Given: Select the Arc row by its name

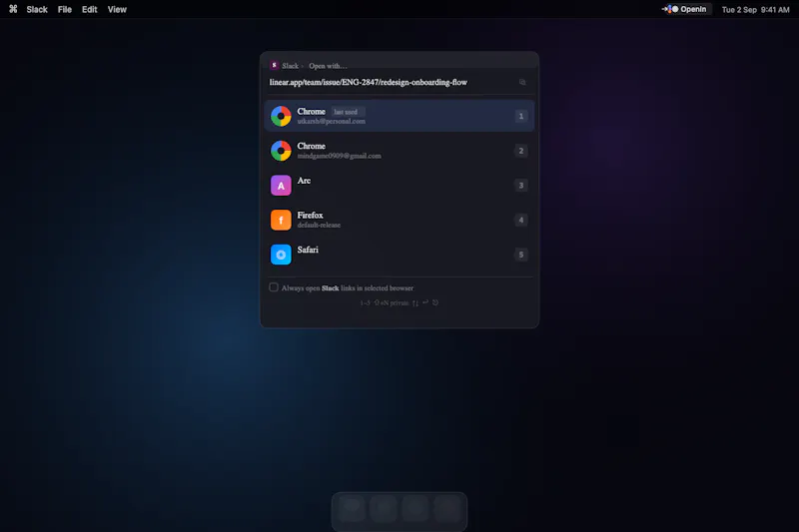Looking at the screenshot, I should coord(304,181).
